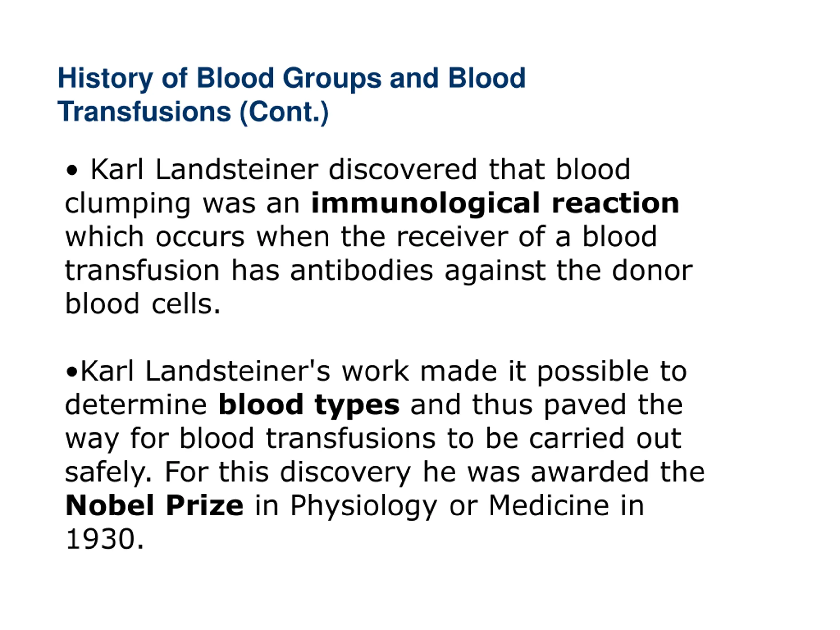This screenshot has height=630, width=840.
Task: Click the words 'blood cells.' ending paragraph one
Action: (143, 304)
